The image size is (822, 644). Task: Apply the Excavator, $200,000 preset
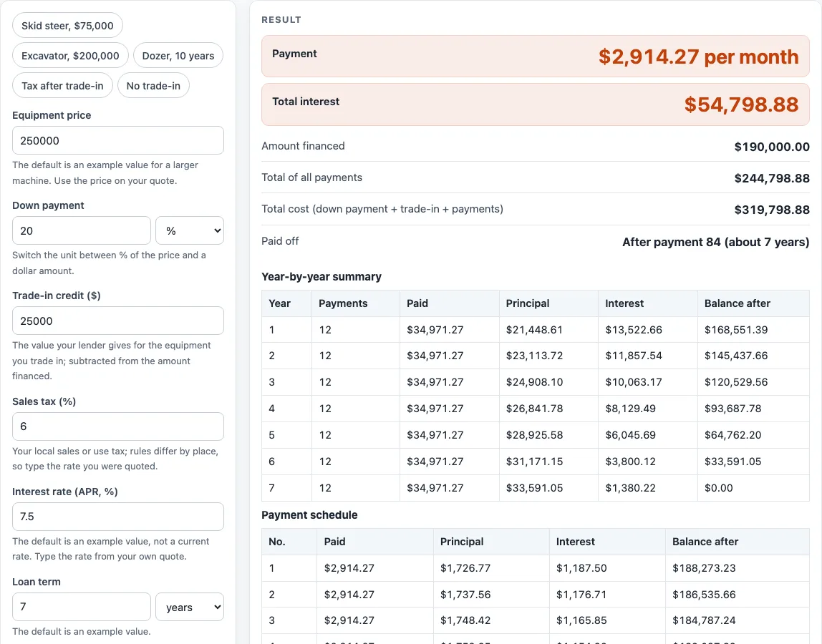coord(70,56)
